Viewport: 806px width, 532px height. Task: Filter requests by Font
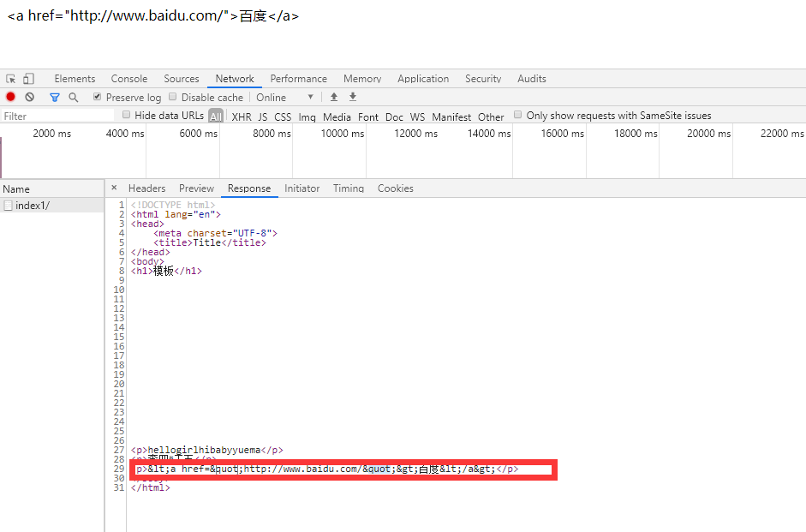(x=368, y=117)
